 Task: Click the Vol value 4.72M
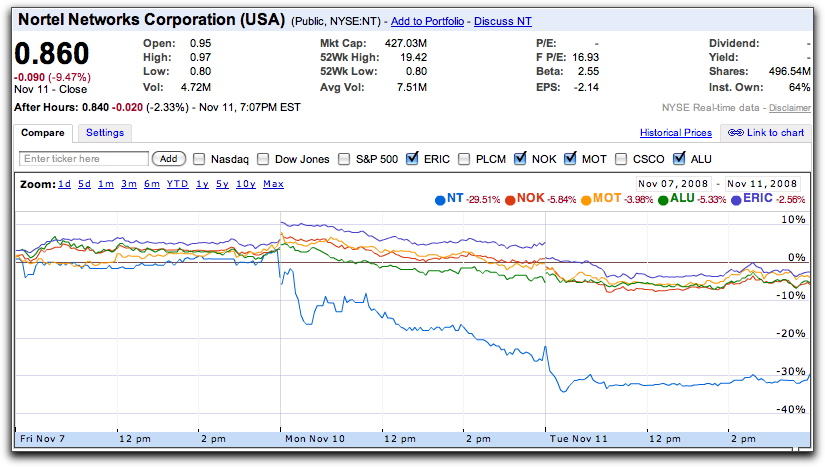[196, 87]
